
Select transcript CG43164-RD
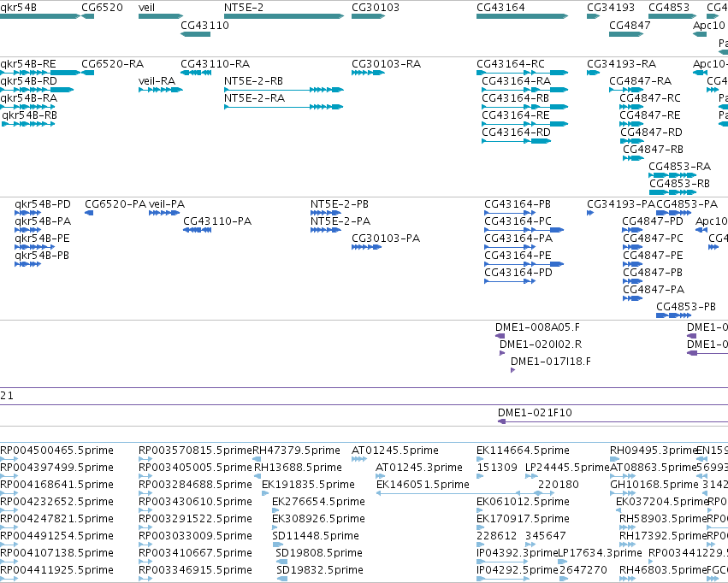(517, 141)
